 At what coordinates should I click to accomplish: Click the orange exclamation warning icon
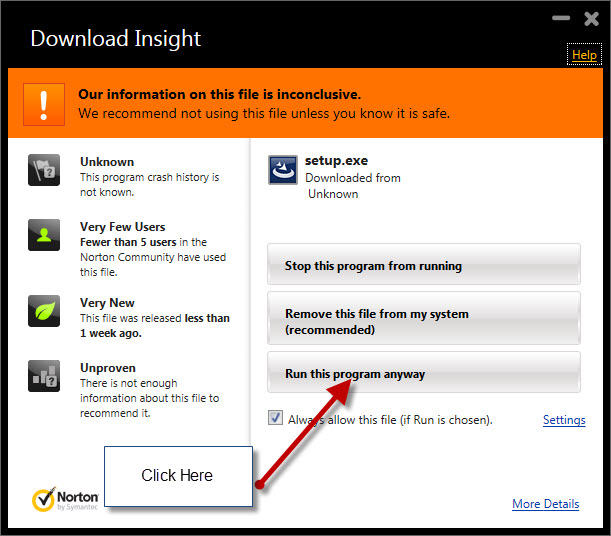44,104
